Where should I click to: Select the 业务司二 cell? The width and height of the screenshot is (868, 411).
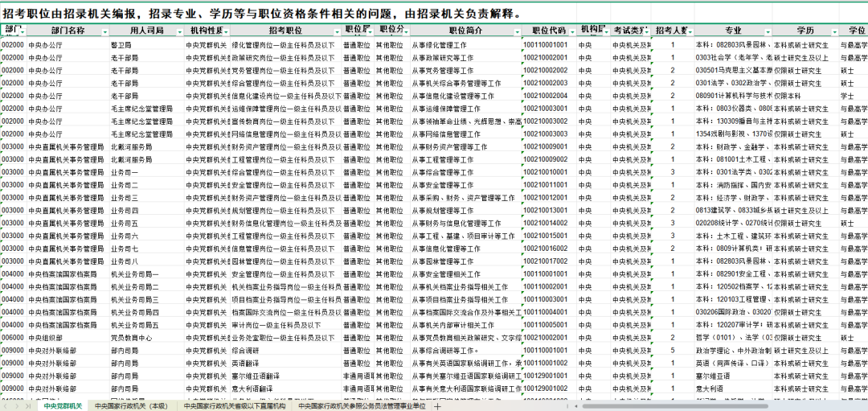pyautogui.click(x=146, y=186)
